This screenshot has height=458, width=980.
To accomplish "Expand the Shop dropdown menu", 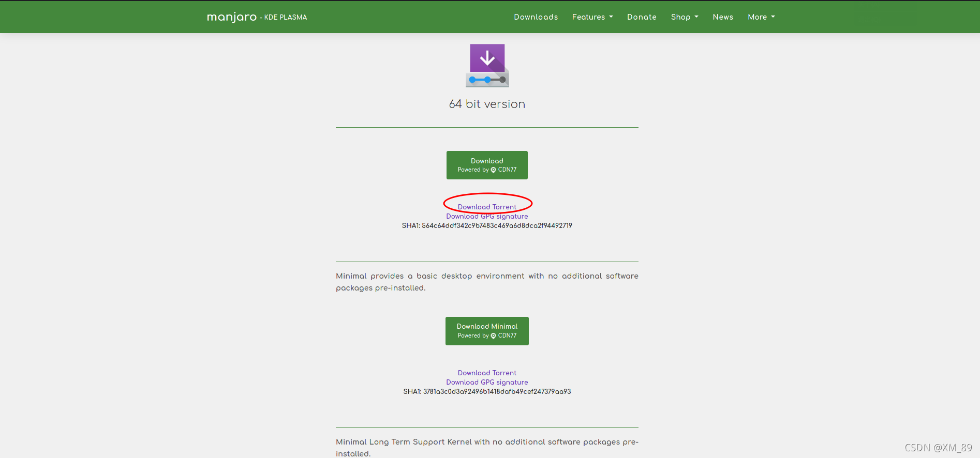I will click(685, 17).
